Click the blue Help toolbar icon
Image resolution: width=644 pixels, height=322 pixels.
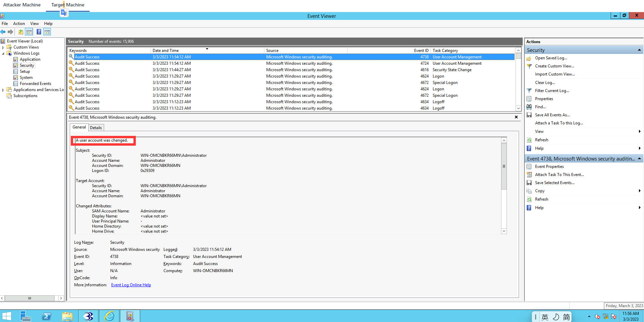[39, 32]
